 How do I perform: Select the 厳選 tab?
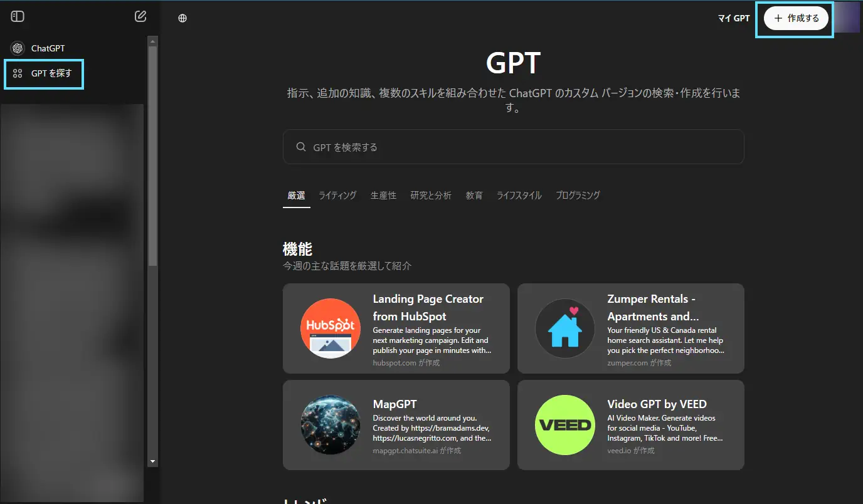tap(296, 196)
